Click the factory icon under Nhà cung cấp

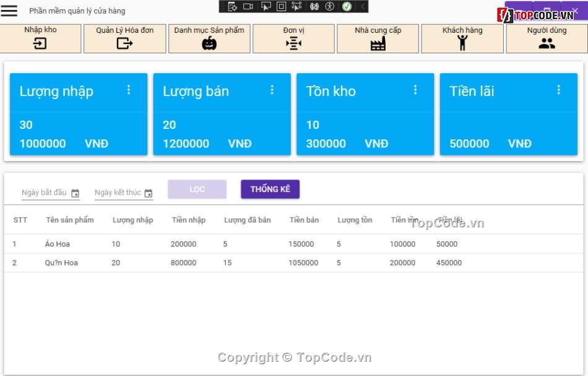tap(378, 44)
